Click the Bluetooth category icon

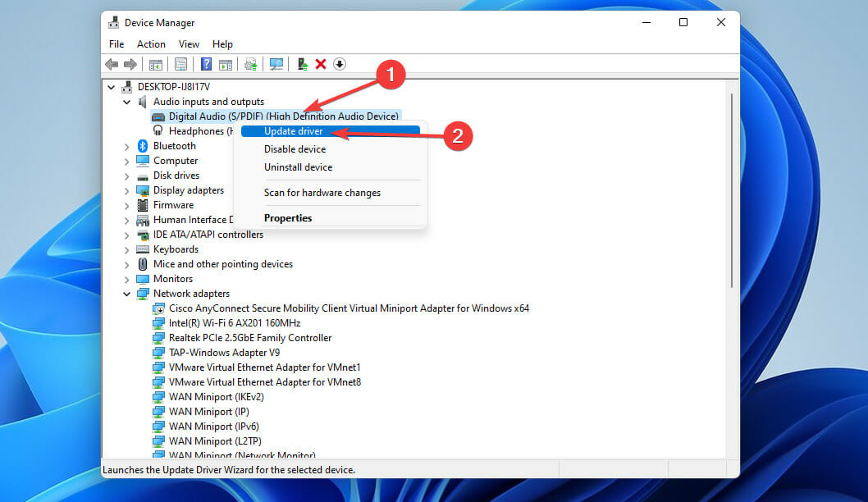[142, 145]
